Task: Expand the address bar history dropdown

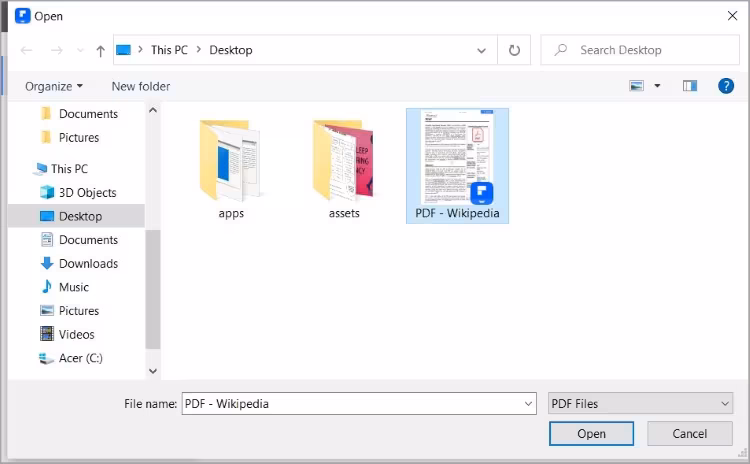Action: [x=482, y=50]
